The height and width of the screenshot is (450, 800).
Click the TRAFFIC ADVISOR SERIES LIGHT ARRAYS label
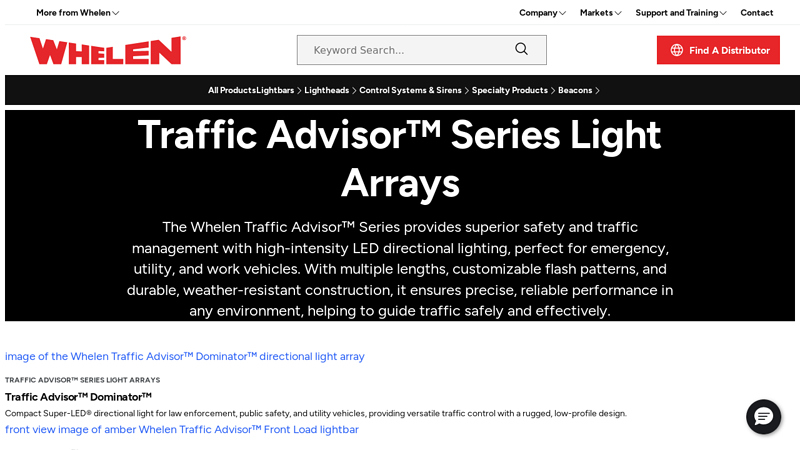point(83,380)
